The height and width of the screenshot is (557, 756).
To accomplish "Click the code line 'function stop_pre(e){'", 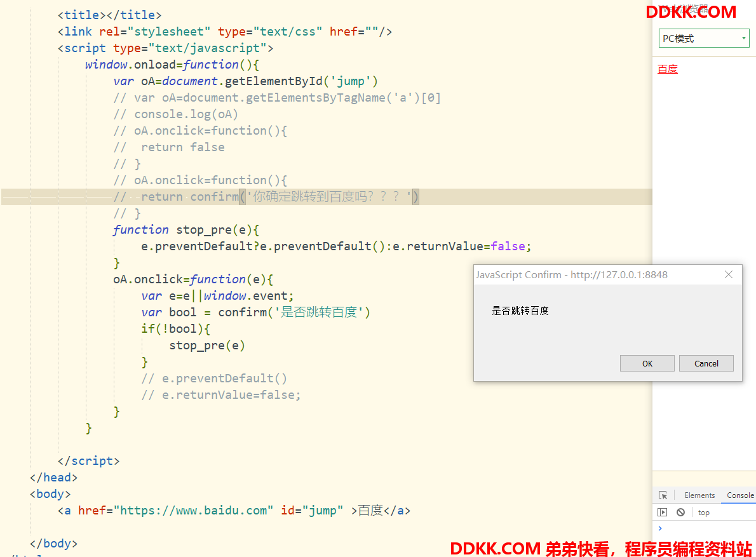I will (x=186, y=230).
